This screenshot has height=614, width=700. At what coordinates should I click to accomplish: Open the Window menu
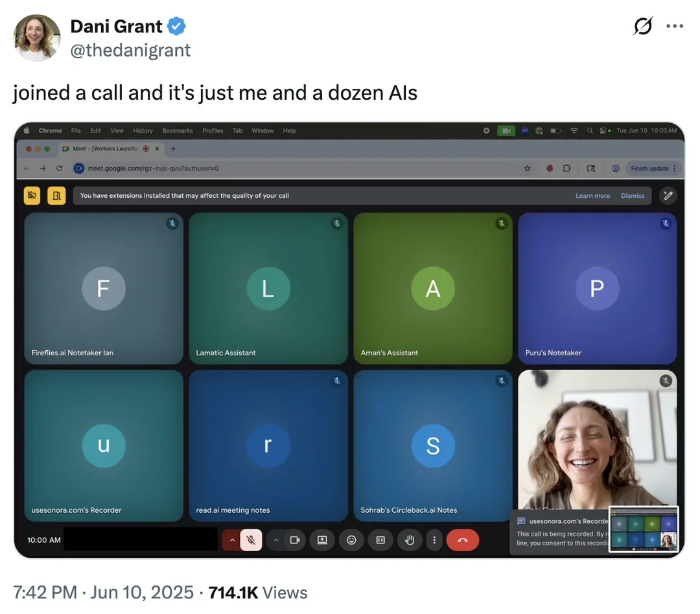point(262,130)
